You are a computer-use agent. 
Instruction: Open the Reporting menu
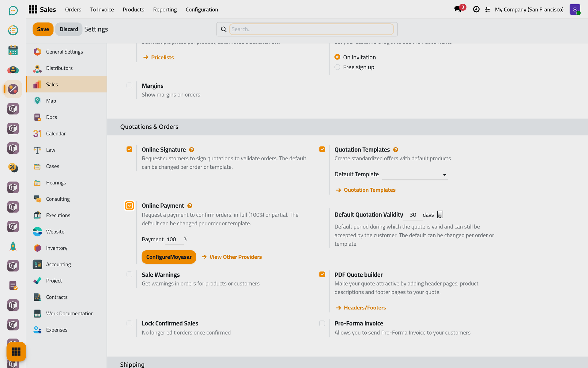click(x=165, y=10)
